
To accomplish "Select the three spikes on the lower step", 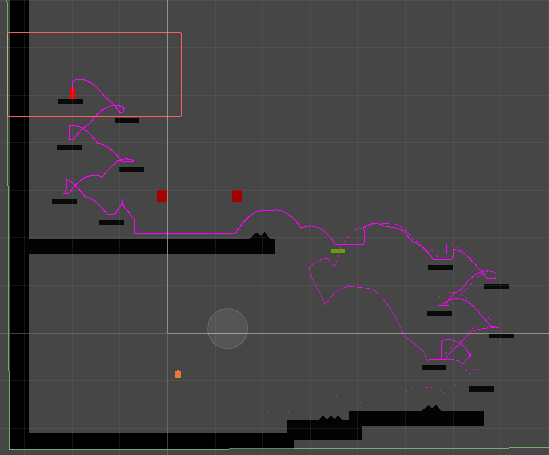I will [331, 418].
